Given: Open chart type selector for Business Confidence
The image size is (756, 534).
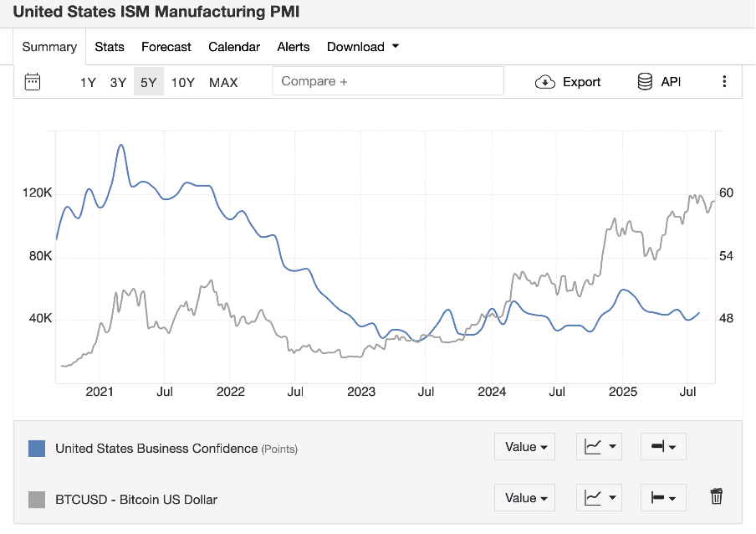Looking at the screenshot, I should [x=599, y=447].
